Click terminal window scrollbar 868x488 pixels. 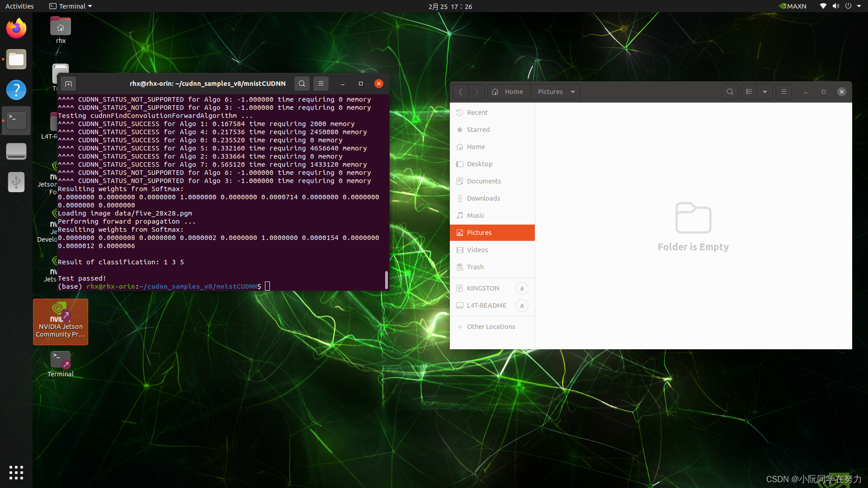[386, 280]
